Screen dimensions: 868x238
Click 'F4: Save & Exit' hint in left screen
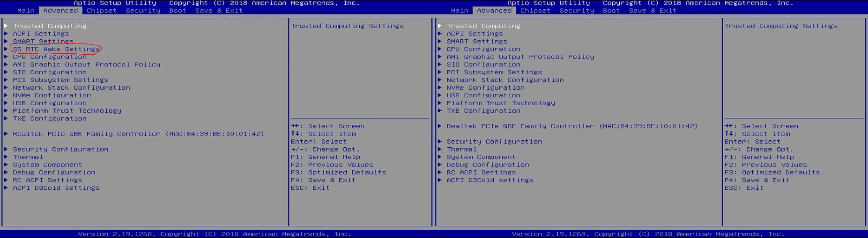[x=323, y=180]
